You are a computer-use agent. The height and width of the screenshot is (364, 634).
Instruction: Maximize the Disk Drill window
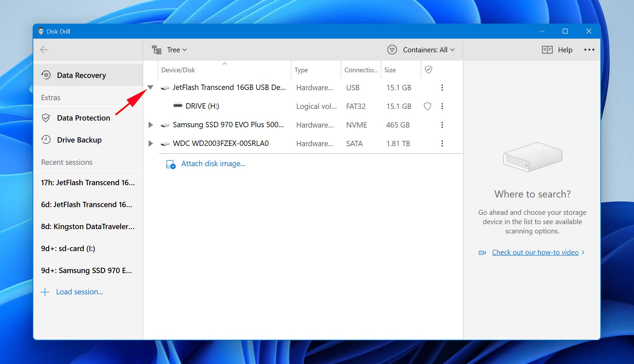[x=565, y=31]
